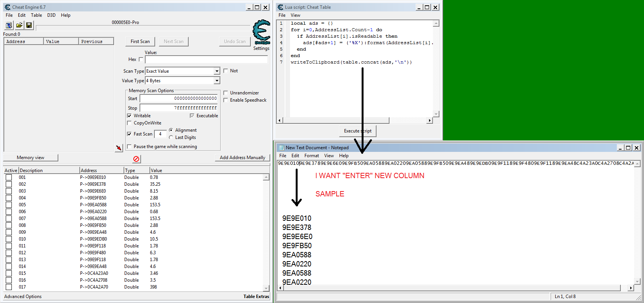Click the open file folder icon

pos(19,26)
